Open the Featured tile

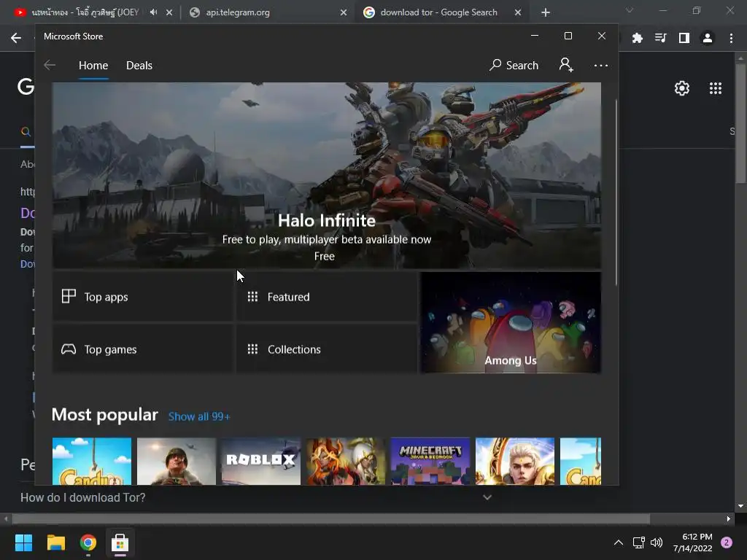[x=327, y=297]
